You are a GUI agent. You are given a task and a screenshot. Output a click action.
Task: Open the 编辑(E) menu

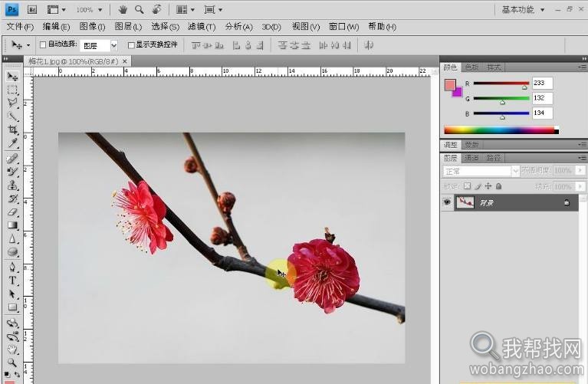tap(56, 26)
